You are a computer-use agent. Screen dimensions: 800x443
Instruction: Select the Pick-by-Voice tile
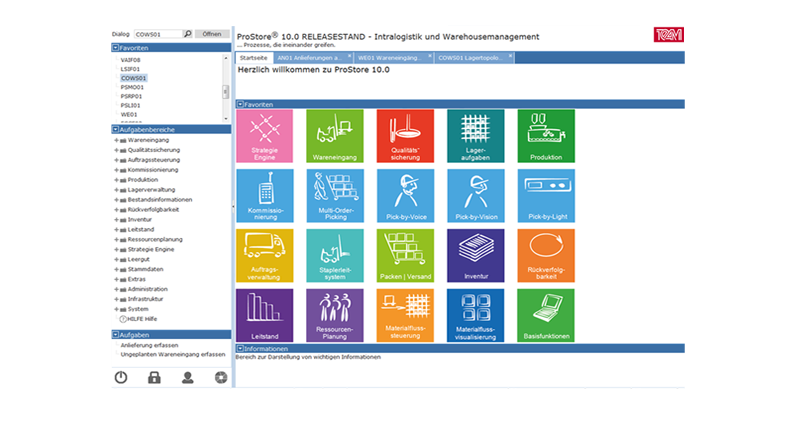[405, 196]
